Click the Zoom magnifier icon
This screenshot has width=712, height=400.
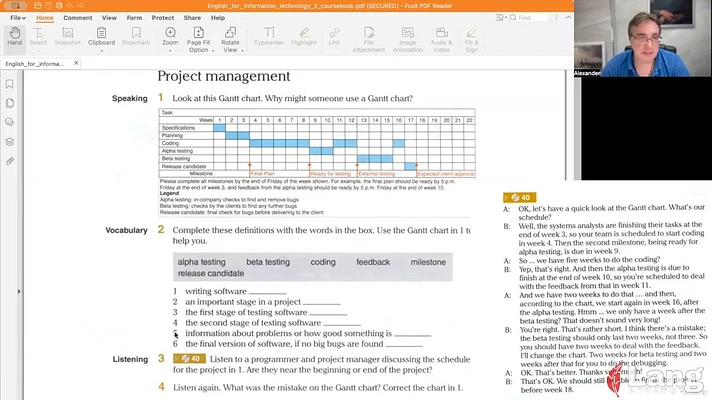(170, 32)
